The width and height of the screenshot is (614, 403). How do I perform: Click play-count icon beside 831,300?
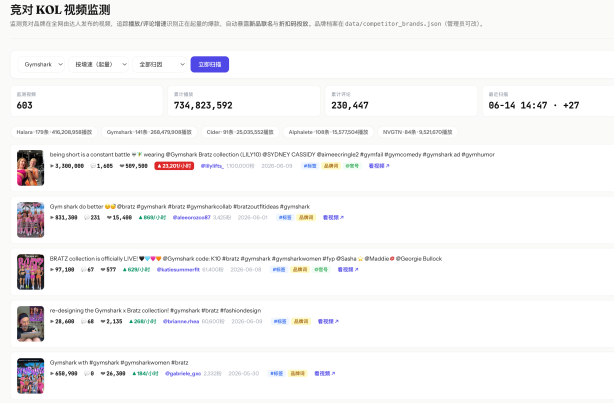(x=52, y=218)
